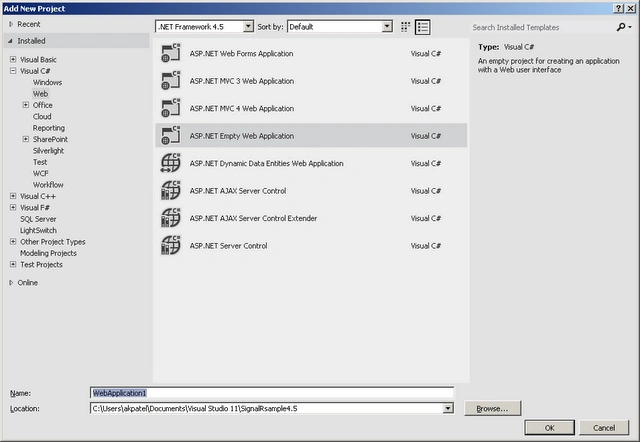Click the Dynamic Data Entities template icon

tap(171, 163)
